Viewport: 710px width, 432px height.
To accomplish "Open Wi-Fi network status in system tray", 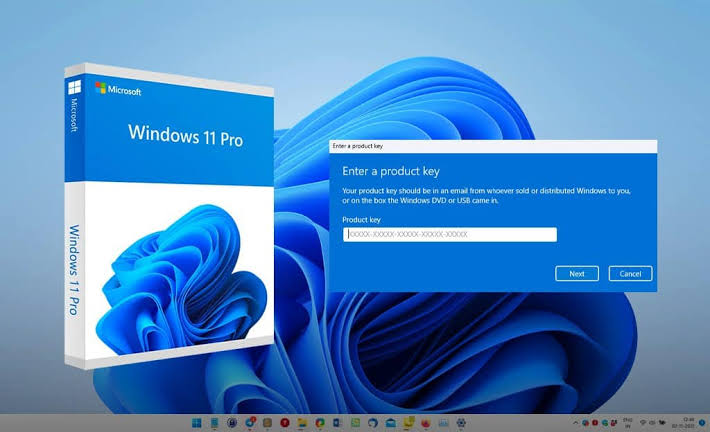I will coord(643,422).
